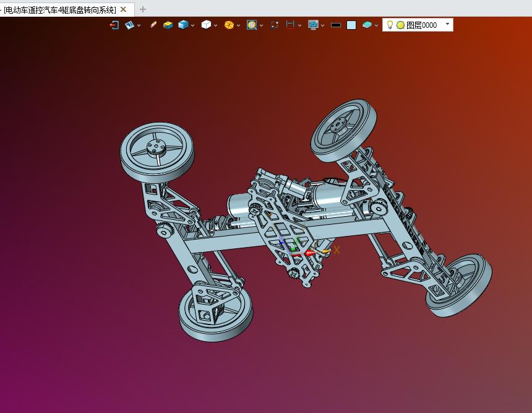Open the dropdown arrow beside the magnifier icon
This screenshot has width=532, height=413.
click(x=262, y=25)
